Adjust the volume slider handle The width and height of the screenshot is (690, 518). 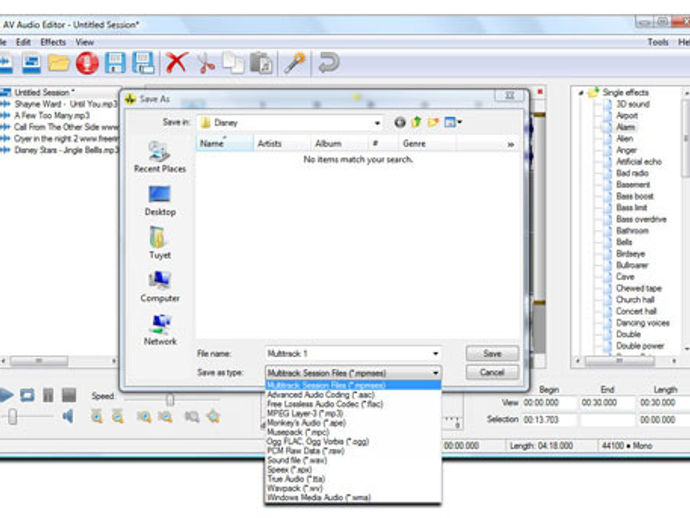13,416
